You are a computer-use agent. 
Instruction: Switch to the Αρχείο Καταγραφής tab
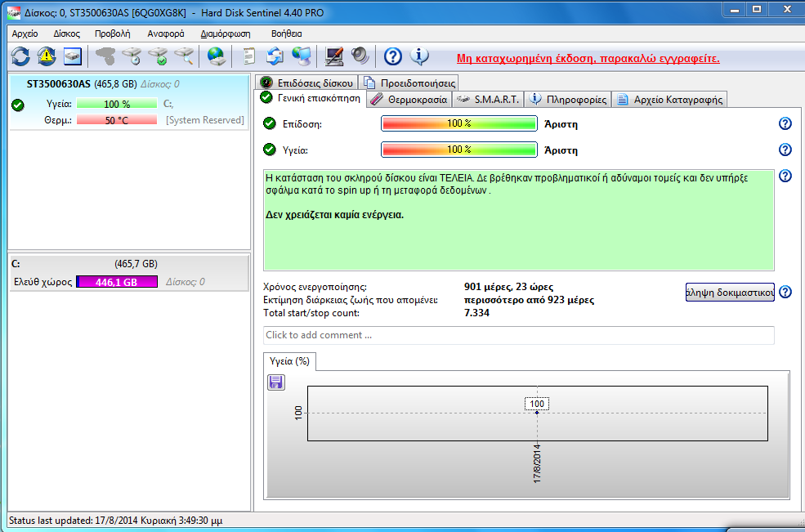(669, 100)
